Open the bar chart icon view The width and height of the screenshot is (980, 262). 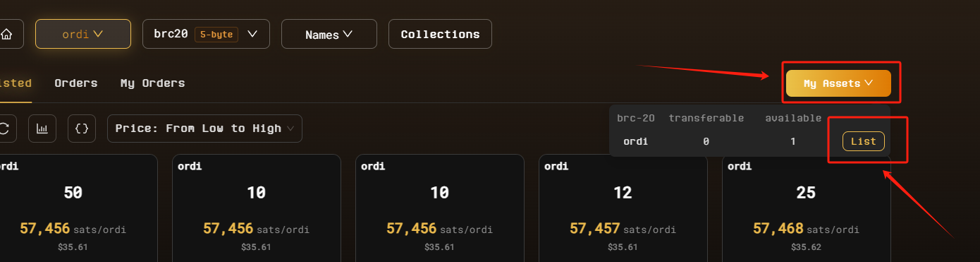tap(42, 129)
